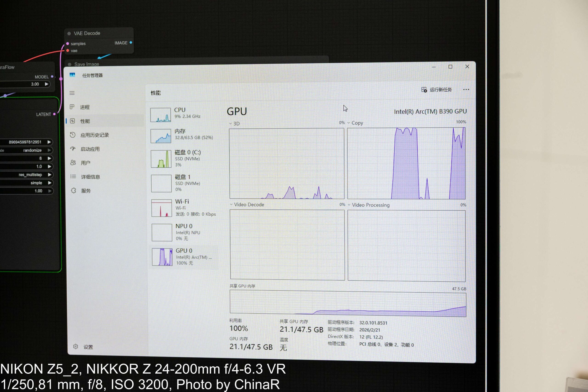Select the 内存 (Memory) performance entry
The image size is (588, 392).
tap(184, 135)
